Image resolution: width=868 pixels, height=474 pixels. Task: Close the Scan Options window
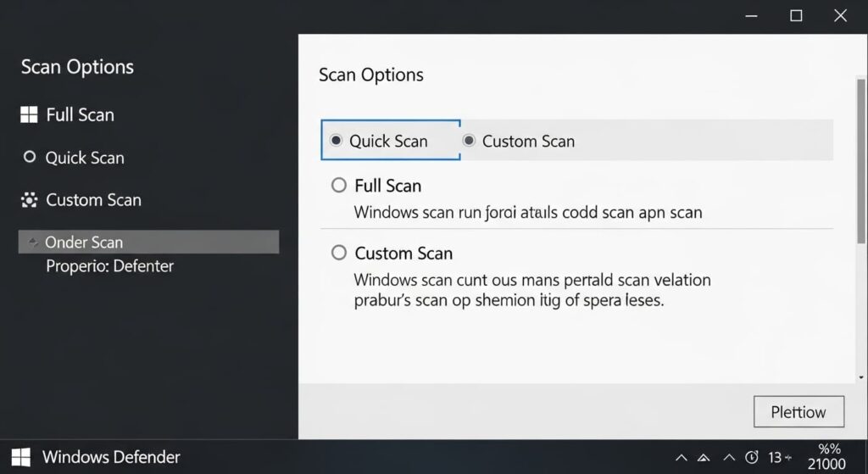[840, 16]
